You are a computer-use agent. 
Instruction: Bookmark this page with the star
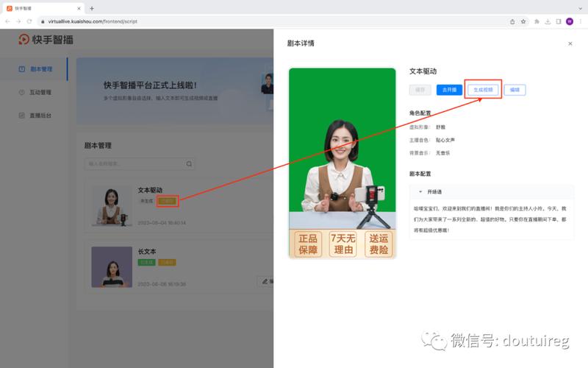[x=523, y=21]
